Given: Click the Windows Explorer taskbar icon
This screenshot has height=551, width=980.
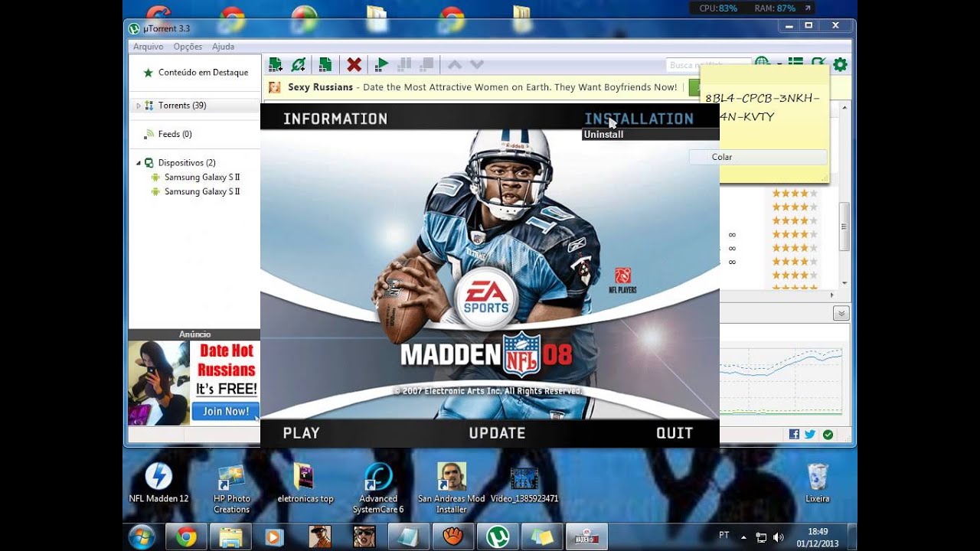Looking at the screenshot, I should coord(230,536).
